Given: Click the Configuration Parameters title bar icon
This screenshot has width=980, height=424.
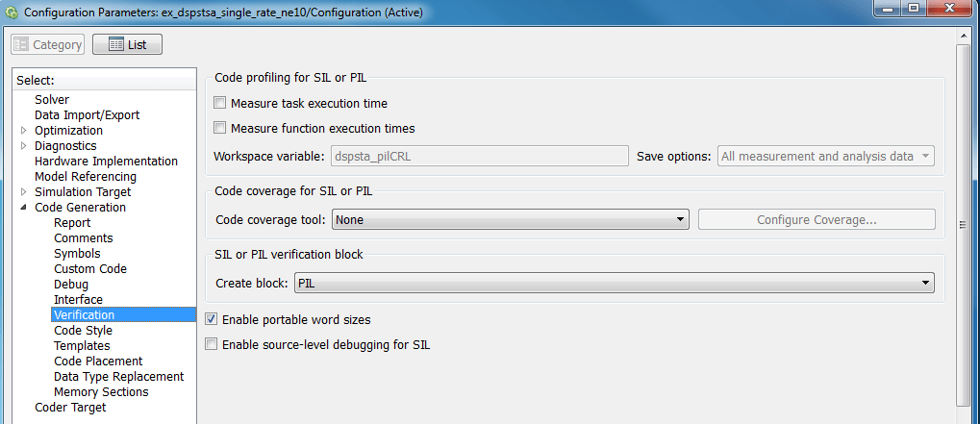Looking at the screenshot, I should coord(11,12).
